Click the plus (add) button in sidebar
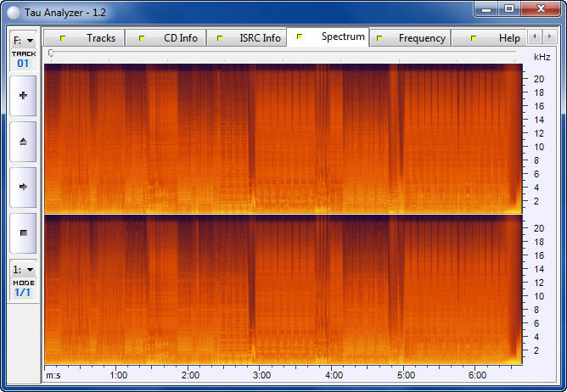The width and height of the screenshot is (567, 392). point(23,96)
